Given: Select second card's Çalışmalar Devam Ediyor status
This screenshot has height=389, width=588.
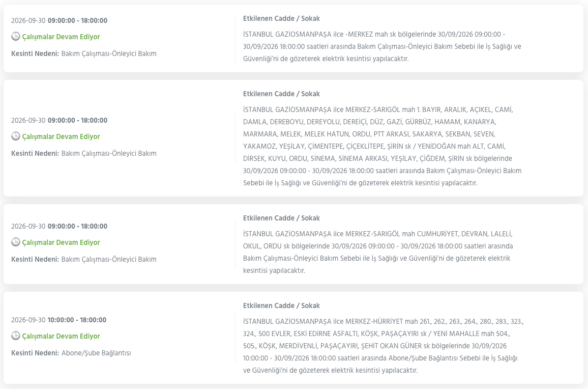Looking at the screenshot, I should point(61,136).
